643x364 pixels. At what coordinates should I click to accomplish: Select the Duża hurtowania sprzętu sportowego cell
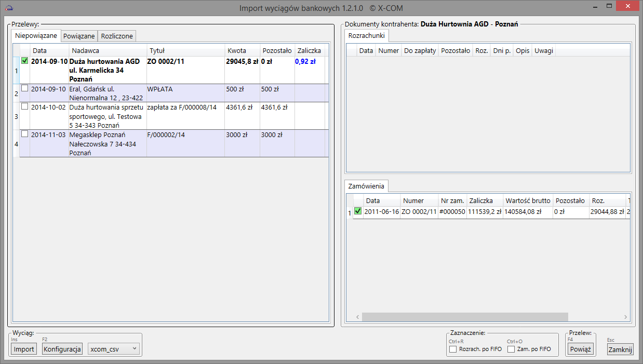(x=108, y=116)
